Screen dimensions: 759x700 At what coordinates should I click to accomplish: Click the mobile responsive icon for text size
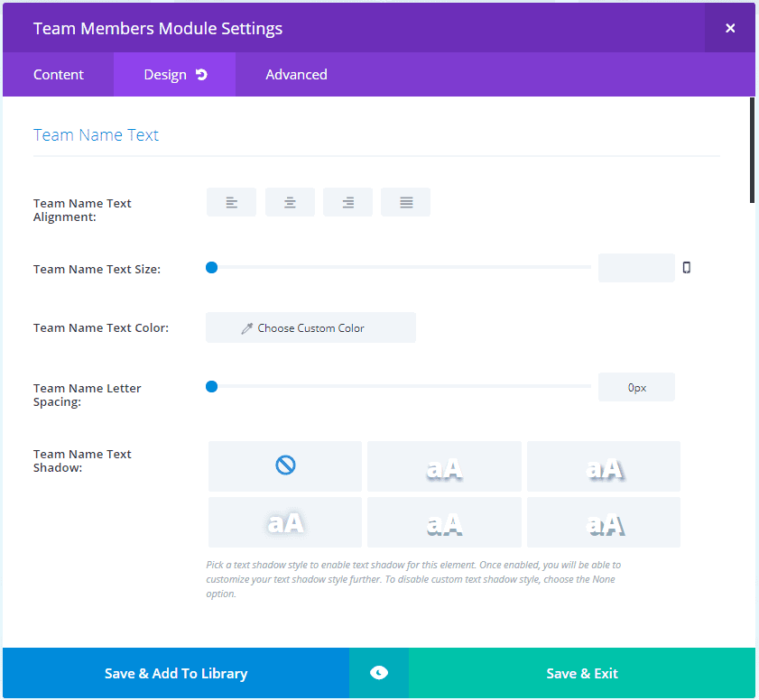point(687,268)
